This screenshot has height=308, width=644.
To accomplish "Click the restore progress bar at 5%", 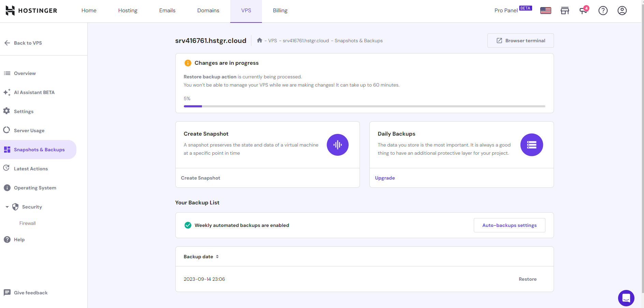I will click(x=365, y=106).
